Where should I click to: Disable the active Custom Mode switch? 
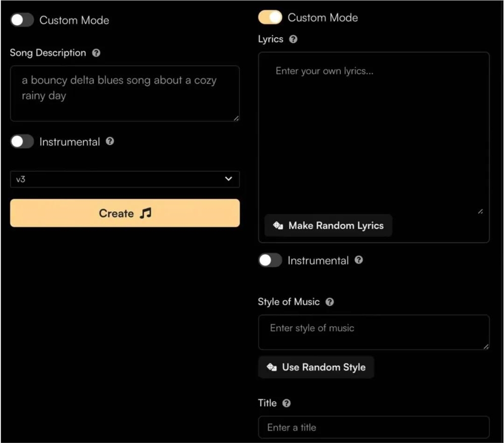270,18
